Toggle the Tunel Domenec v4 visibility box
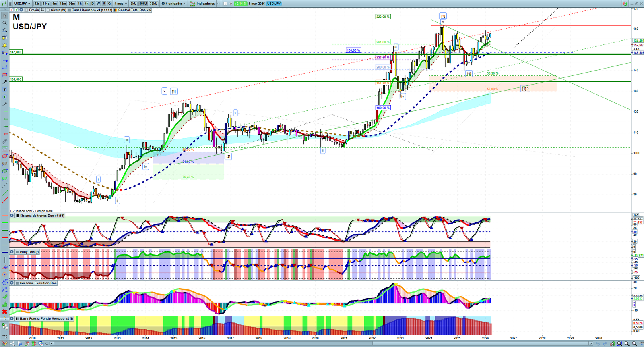The height and width of the screenshot is (347, 644). tap(70, 10)
